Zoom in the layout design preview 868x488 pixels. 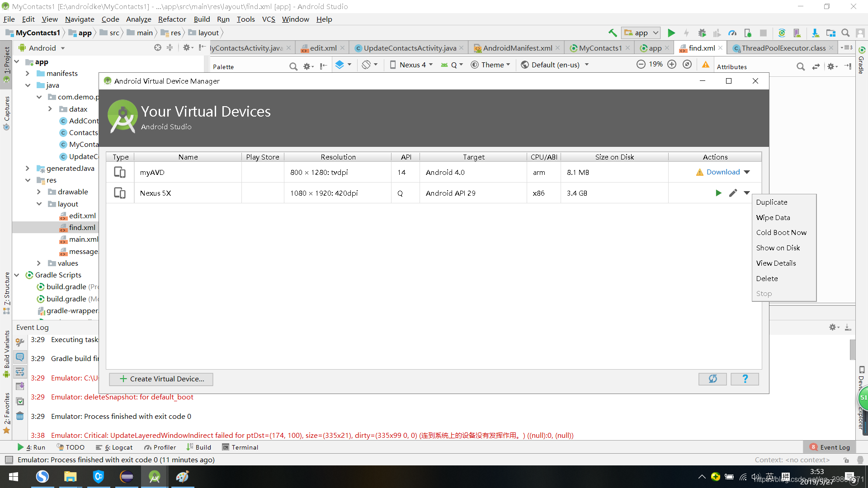[672, 64]
